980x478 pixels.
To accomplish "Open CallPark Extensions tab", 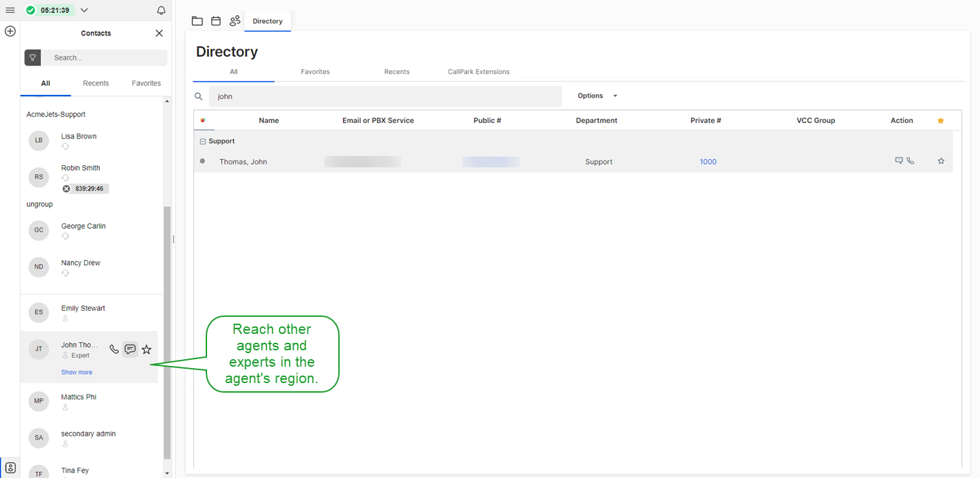I will coord(478,72).
